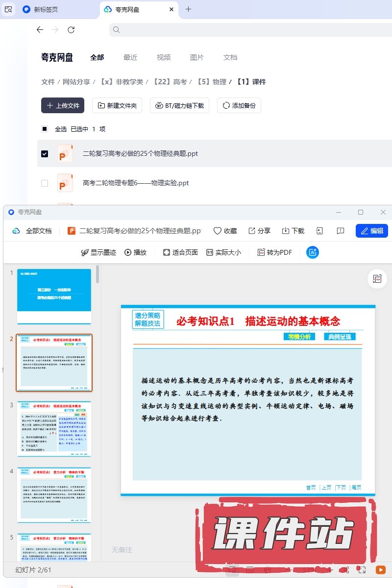The height and width of the screenshot is (588, 392).
Task: Start slideshow with orange play button
Action: tap(380, 570)
